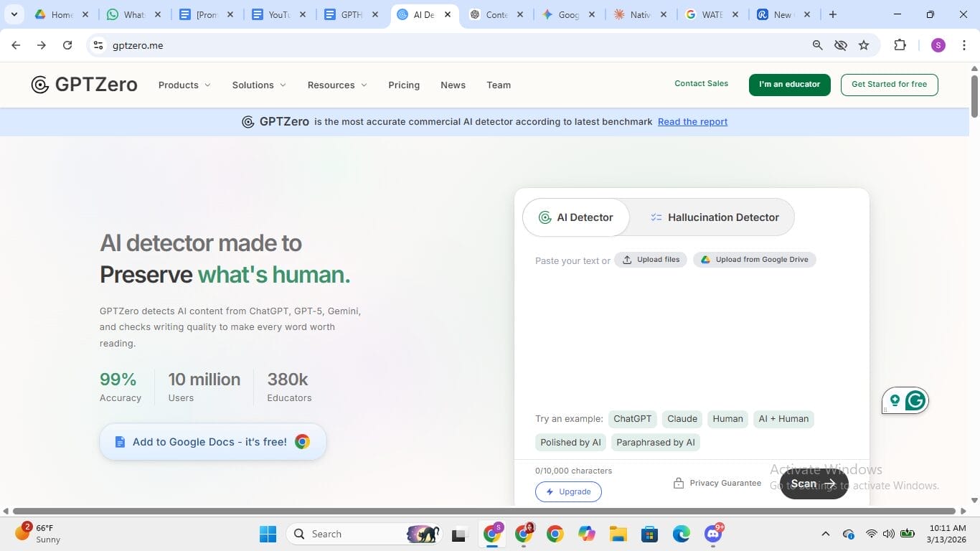The height and width of the screenshot is (551, 980).
Task: Click the horizontal page scrollbar
Action: (x=485, y=511)
